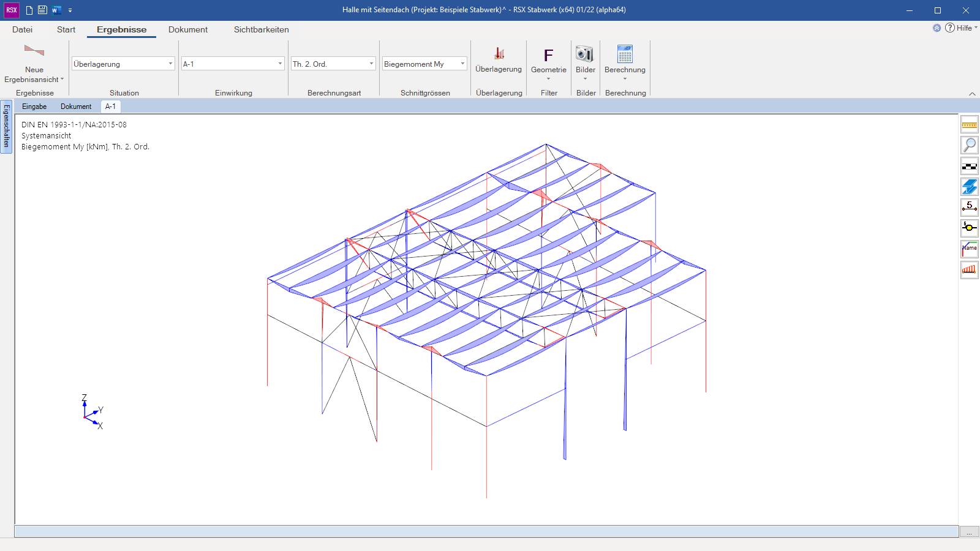Toggle member numbering icon labeled 5
980x551 pixels.
point(970,207)
